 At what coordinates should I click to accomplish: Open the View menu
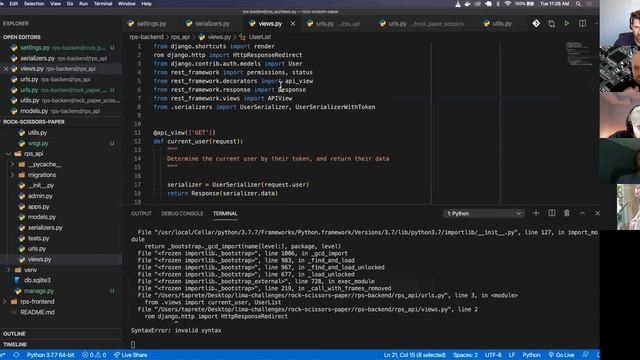click(56, 4)
